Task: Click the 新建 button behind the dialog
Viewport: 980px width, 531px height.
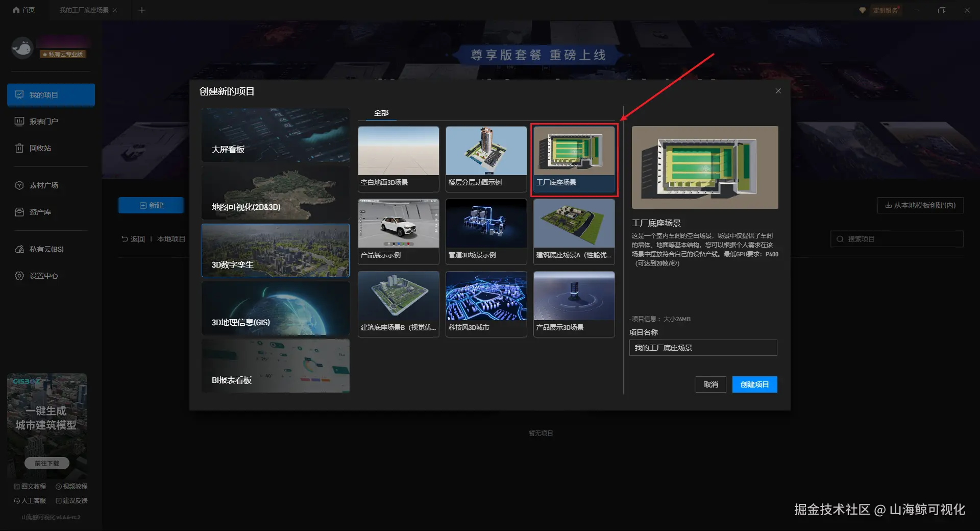Action: pyautogui.click(x=151, y=205)
